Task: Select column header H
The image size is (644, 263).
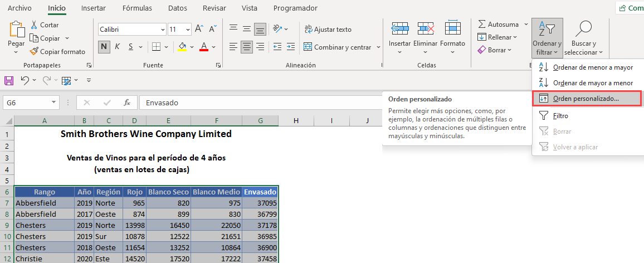Action: [296, 120]
